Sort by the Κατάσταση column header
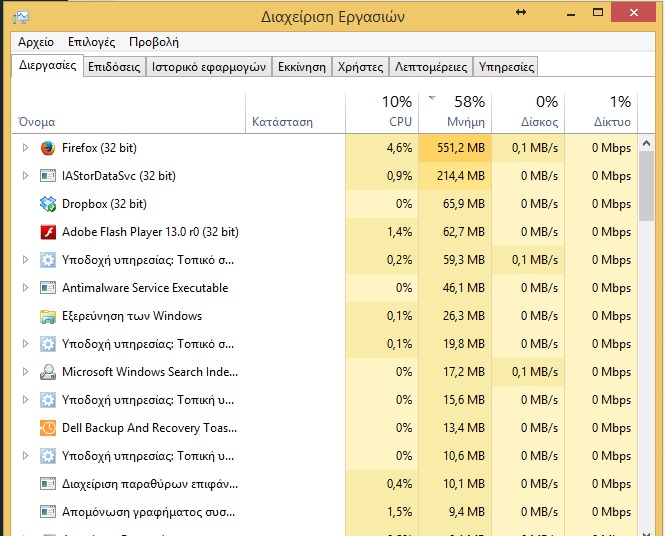The height and width of the screenshot is (536, 665). click(296, 113)
